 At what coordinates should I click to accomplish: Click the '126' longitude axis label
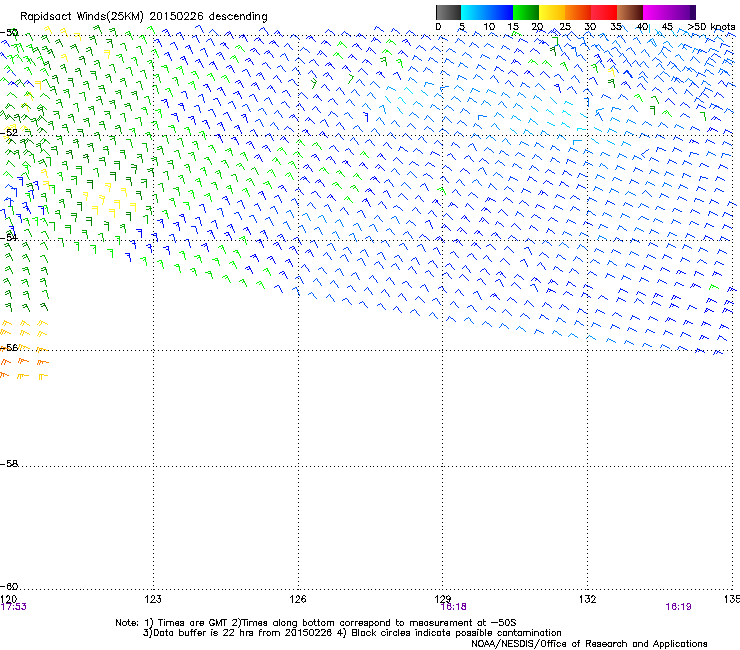pyautogui.click(x=298, y=599)
